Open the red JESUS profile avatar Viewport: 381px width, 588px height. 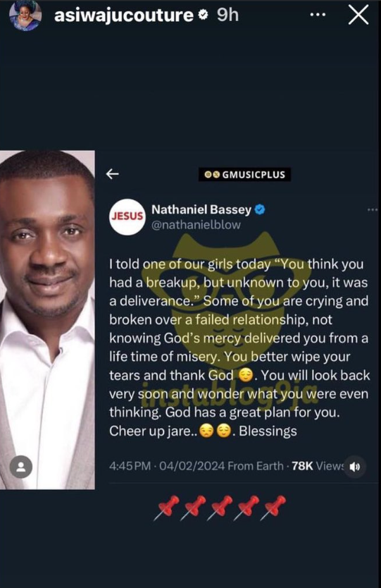point(127,216)
